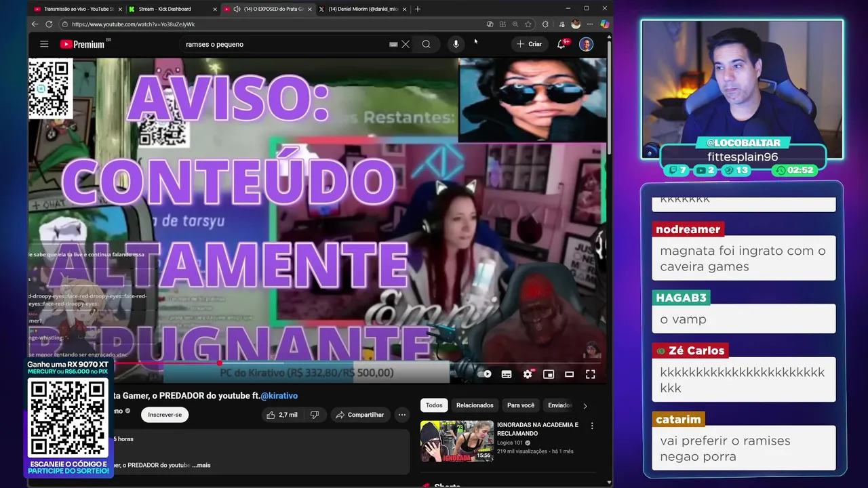Open more actions three-dot button beside Compartilhar
Image resolution: width=868 pixels, height=488 pixels.
[x=402, y=415]
